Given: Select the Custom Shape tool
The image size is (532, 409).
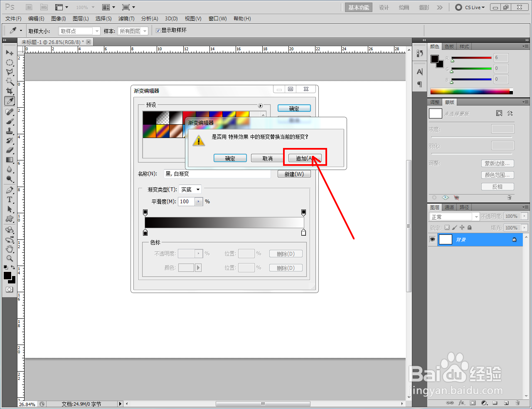Looking at the screenshot, I should 10,219.
